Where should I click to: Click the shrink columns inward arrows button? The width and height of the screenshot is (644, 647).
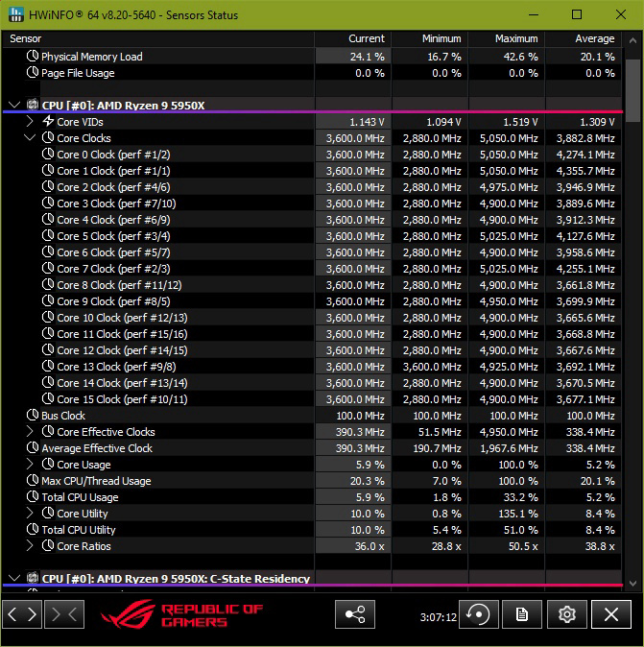64,614
